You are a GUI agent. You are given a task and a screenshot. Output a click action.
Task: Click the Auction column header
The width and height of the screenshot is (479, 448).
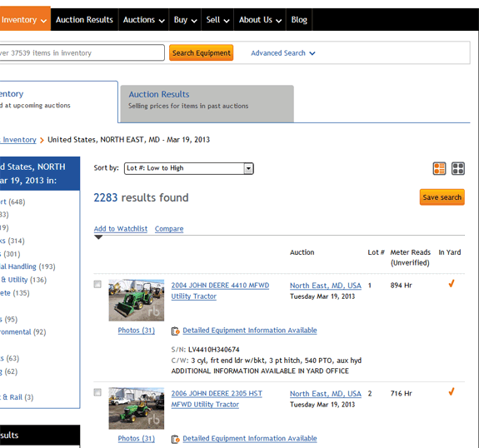[x=302, y=252]
